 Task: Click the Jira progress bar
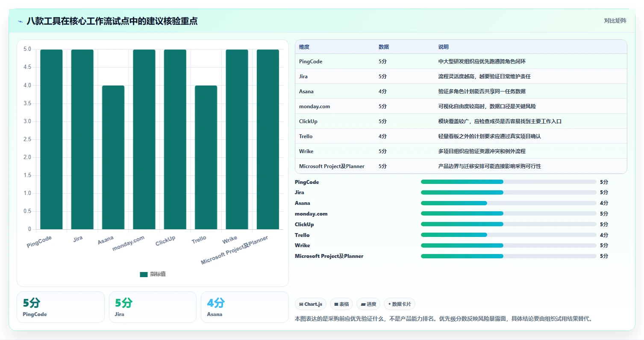click(x=509, y=192)
